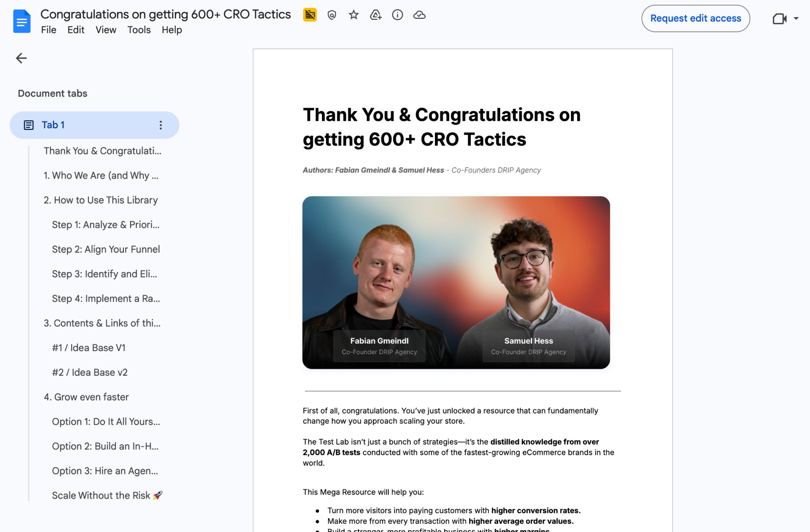Click the video camera meeting icon
This screenshot has height=532, width=810.
(779, 19)
